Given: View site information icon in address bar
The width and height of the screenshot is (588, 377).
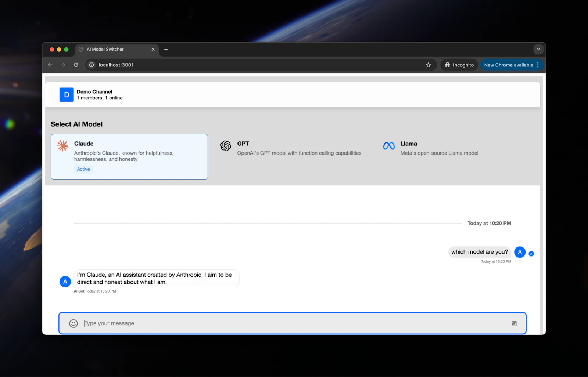Looking at the screenshot, I should (92, 65).
